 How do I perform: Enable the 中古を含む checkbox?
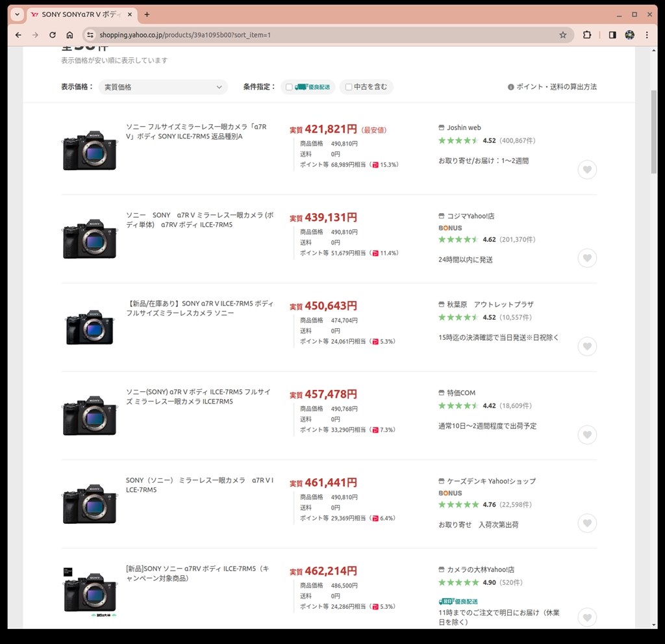(349, 87)
